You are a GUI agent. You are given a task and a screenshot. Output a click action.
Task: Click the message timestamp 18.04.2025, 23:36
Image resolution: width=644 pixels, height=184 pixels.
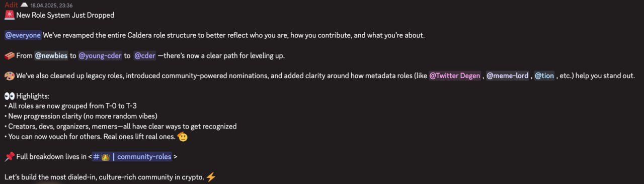pyautogui.click(x=51, y=5)
